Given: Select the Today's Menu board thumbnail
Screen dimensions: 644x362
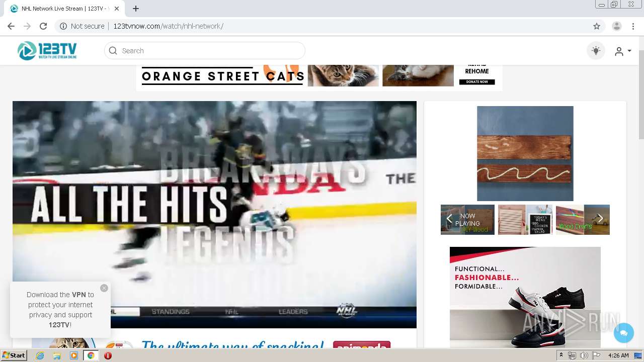Looking at the screenshot, I should tap(525, 220).
